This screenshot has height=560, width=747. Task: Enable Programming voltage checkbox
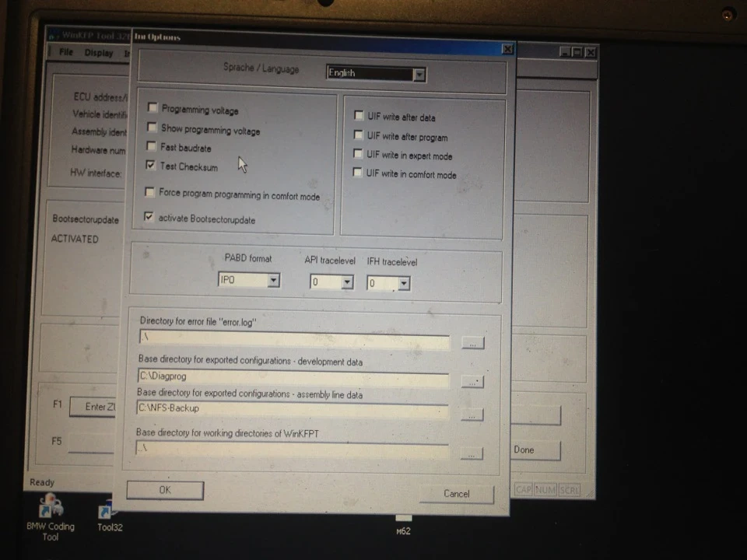tap(153, 107)
